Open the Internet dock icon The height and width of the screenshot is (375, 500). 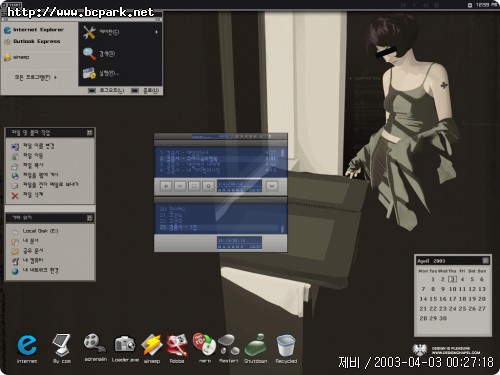coord(27,346)
